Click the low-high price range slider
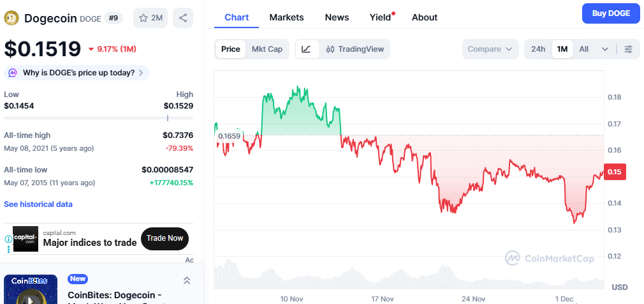Screen dimensions: 644x304 [x=99, y=118]
